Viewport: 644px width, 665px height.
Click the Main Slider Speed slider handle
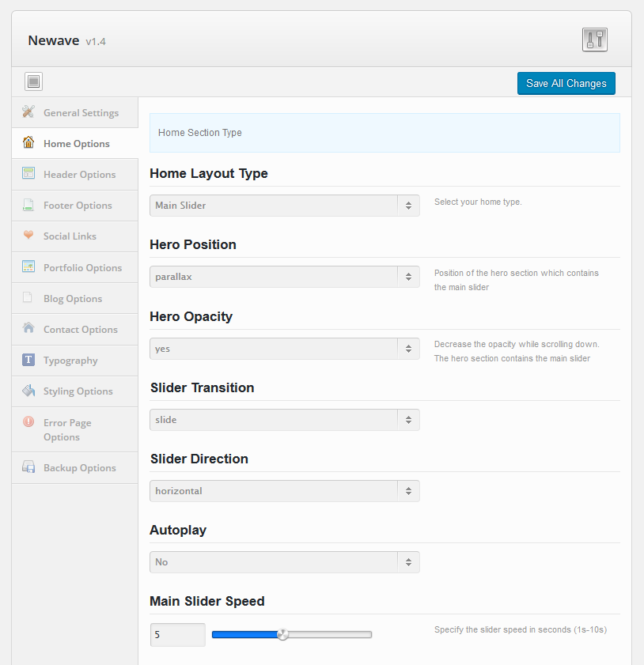282,634
